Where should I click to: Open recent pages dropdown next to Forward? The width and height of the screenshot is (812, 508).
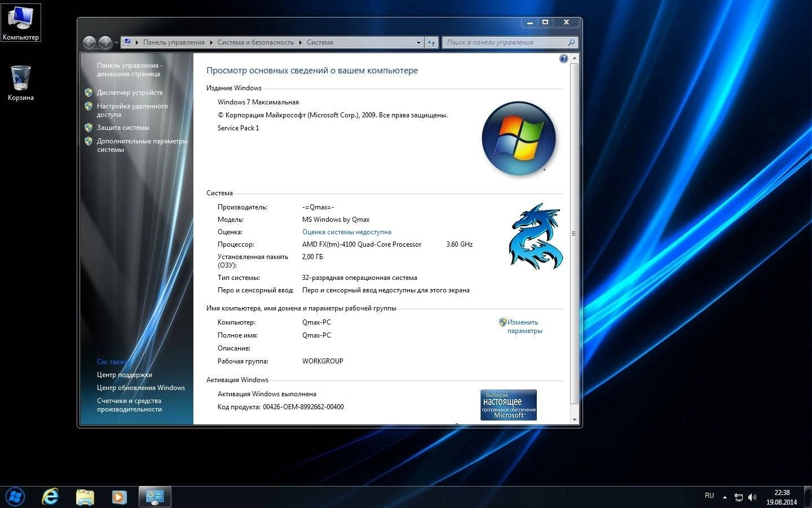[x=116, y=43]
